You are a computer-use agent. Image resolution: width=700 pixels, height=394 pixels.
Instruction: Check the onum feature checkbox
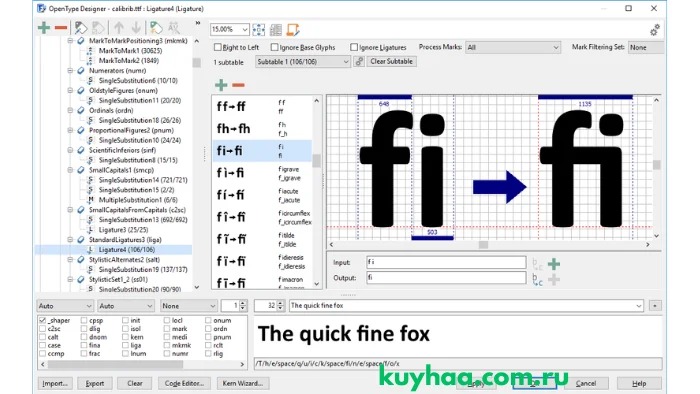point(208,320)
